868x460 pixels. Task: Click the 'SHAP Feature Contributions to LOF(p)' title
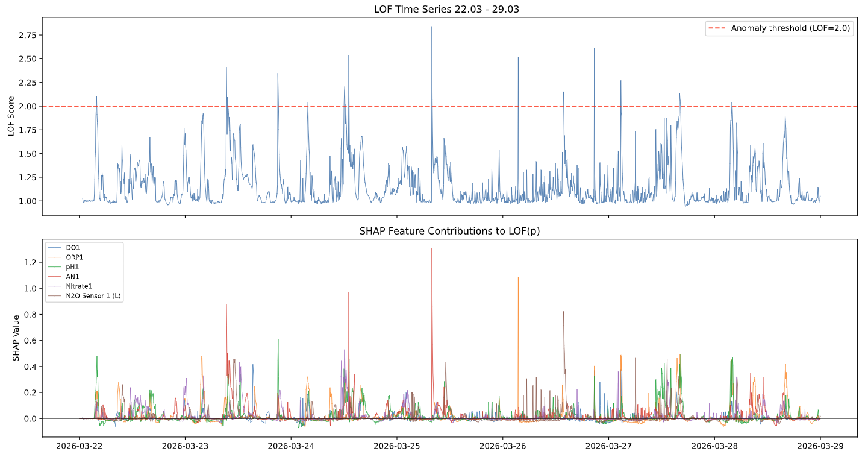(x=450, y=230)
